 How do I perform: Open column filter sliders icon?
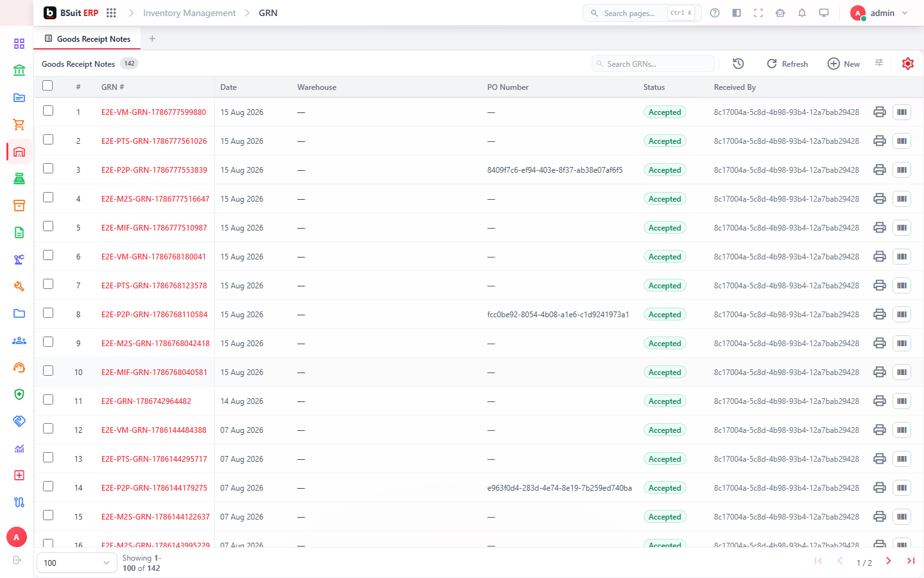pos(879,62)
